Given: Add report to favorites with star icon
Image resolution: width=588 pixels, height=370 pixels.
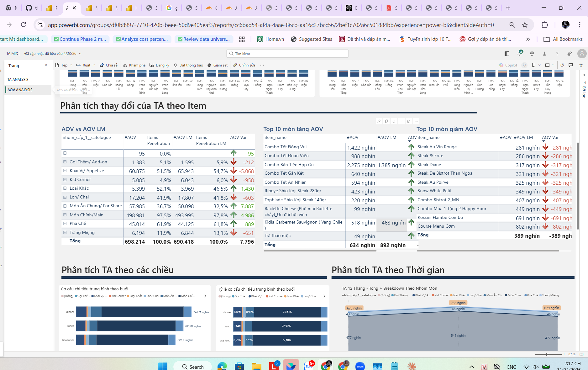Looking at the screenshot, I should pos(581,65).
